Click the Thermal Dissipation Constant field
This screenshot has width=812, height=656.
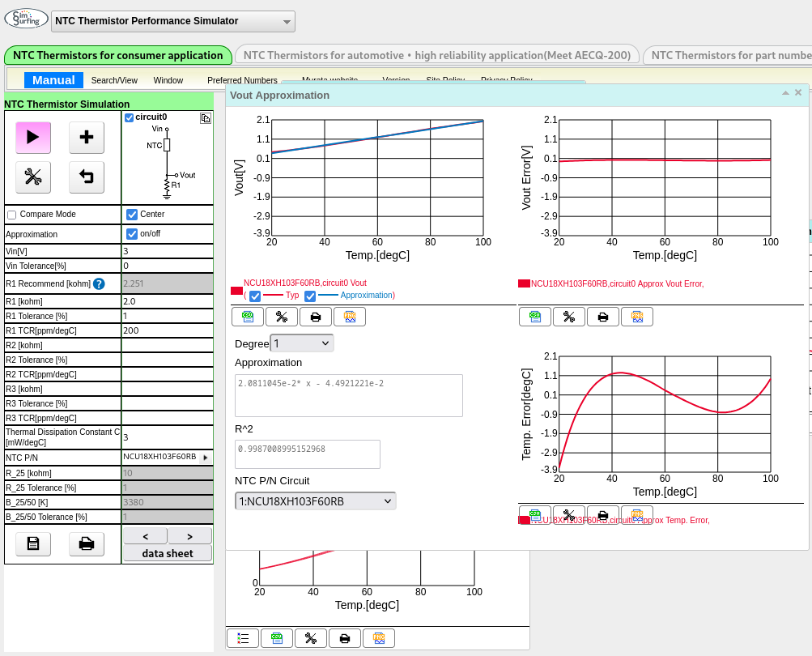168,437
